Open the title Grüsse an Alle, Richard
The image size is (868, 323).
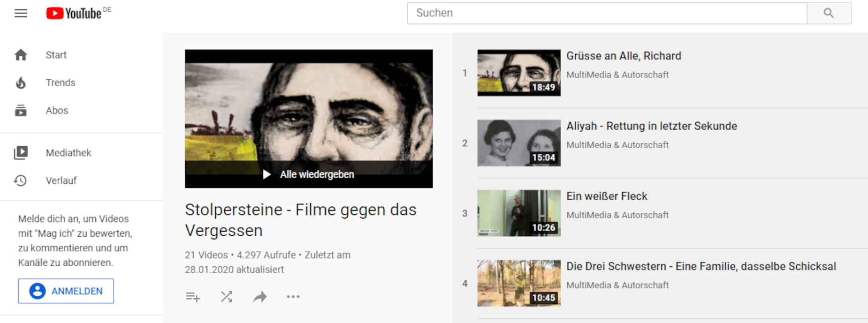(624, 56)
